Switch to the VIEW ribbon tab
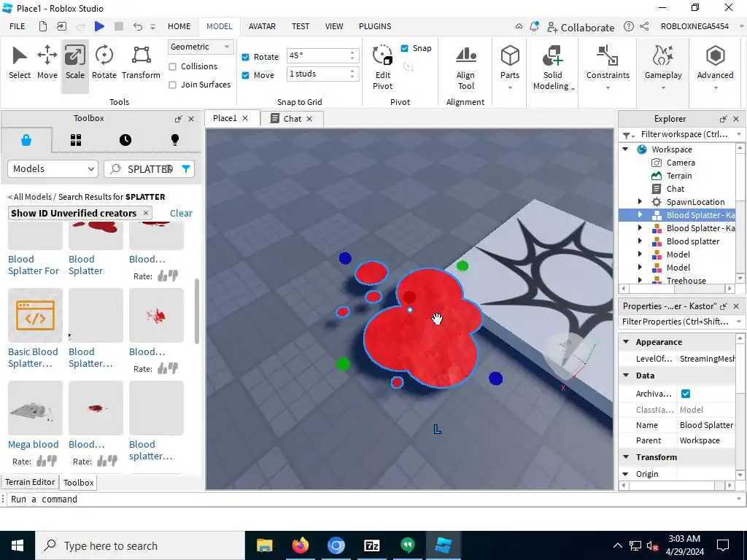The width and height of the screenshot is (747, 560). click(x=334, y=26)
